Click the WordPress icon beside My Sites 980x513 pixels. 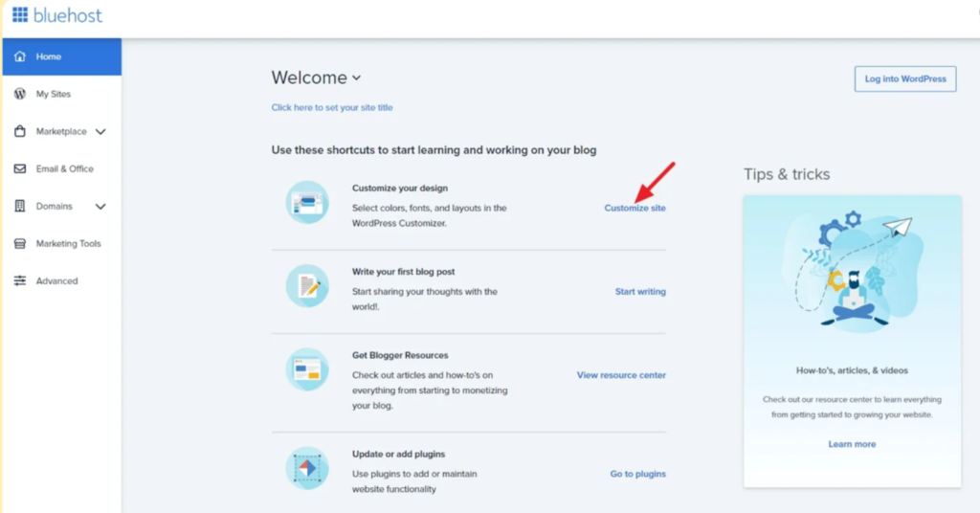20,94
